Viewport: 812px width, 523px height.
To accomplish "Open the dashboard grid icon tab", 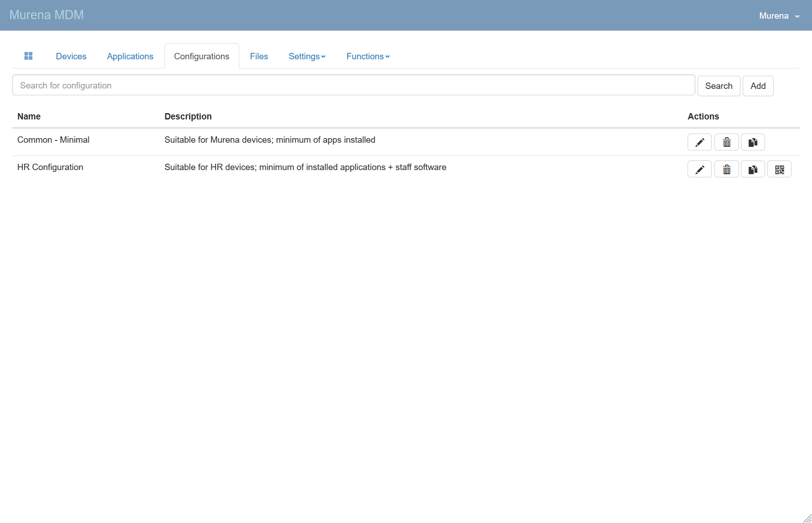I will pyautogui.click(x=28, y=56).
